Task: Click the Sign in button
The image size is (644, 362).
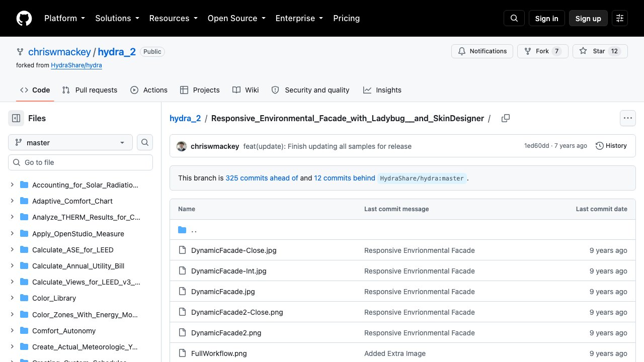Action: 547,18
